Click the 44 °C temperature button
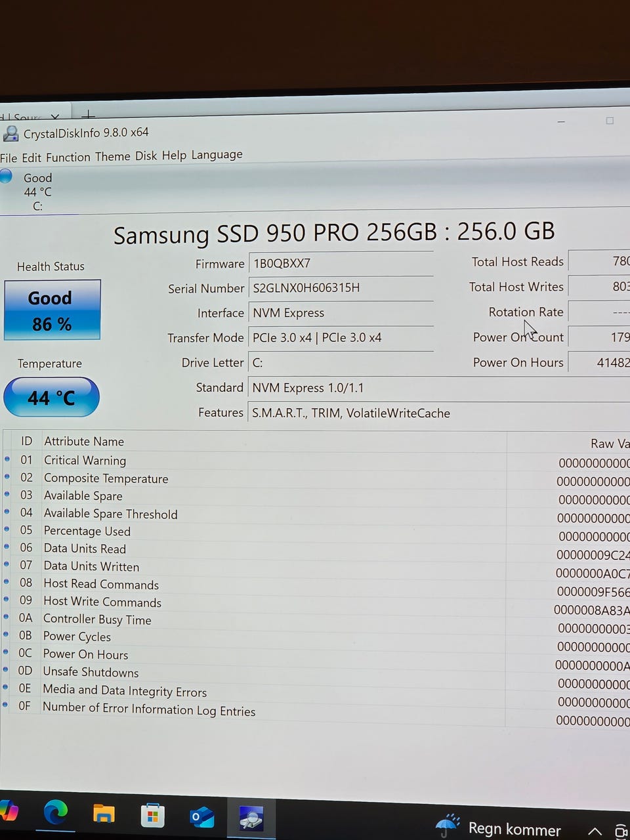Viewport: 630px width, 840px height. coord(51,398)
